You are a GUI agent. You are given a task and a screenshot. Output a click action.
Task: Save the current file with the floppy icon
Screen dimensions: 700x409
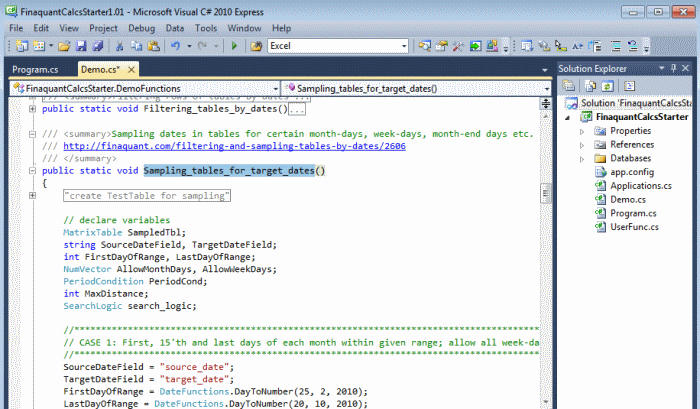click(x=81, y=46)
